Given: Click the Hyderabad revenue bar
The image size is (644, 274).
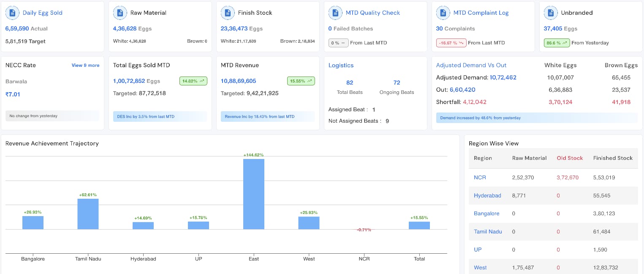Looking at the screenshot, I should click(x=143, y=226).
